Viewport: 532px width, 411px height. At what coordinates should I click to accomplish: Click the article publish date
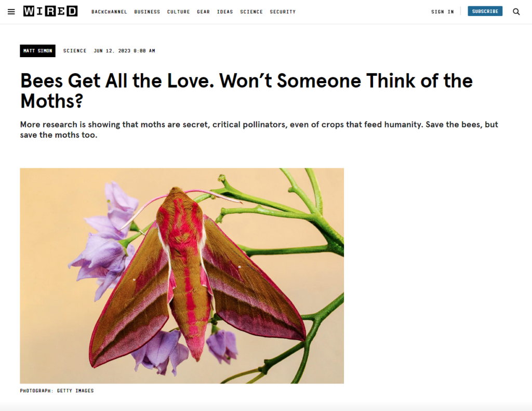point(125,50)
